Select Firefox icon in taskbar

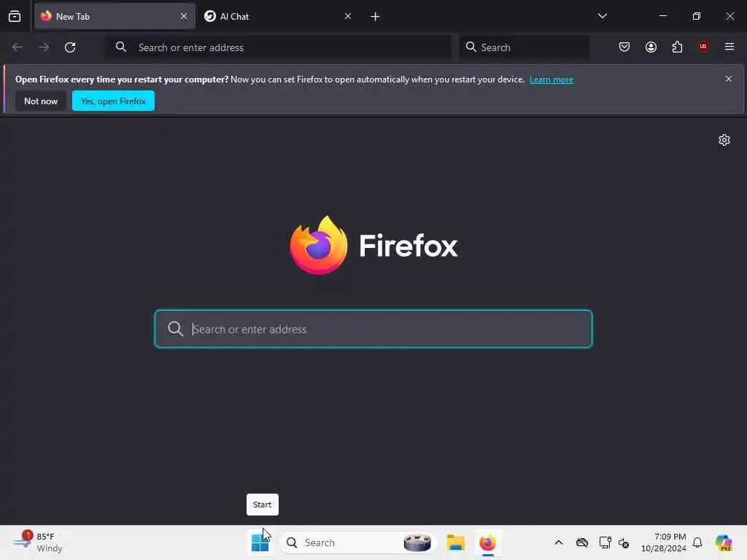click(488, 542)
